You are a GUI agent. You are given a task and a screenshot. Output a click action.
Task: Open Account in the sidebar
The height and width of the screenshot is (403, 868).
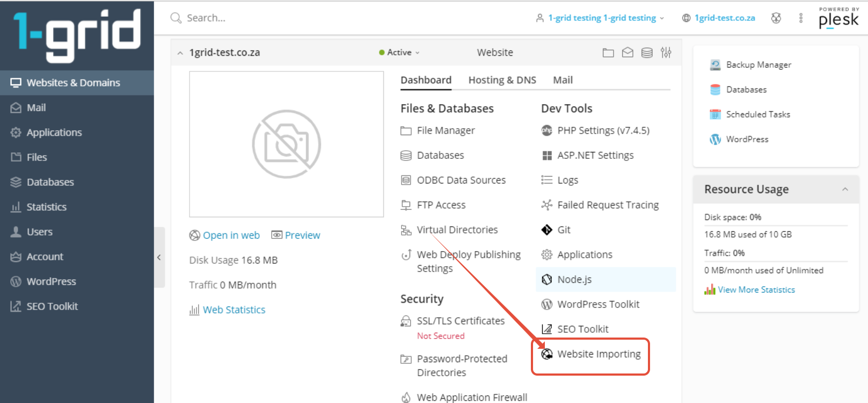click(x=77, y=257)
